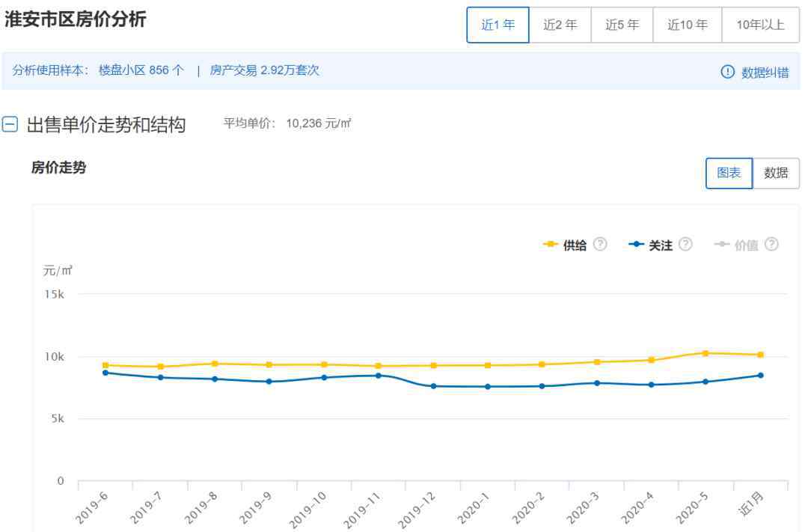The height and width of the screenshot is (532, 808).
Task: Click the help icon next to 价值
Action: [x=772, y=245]
